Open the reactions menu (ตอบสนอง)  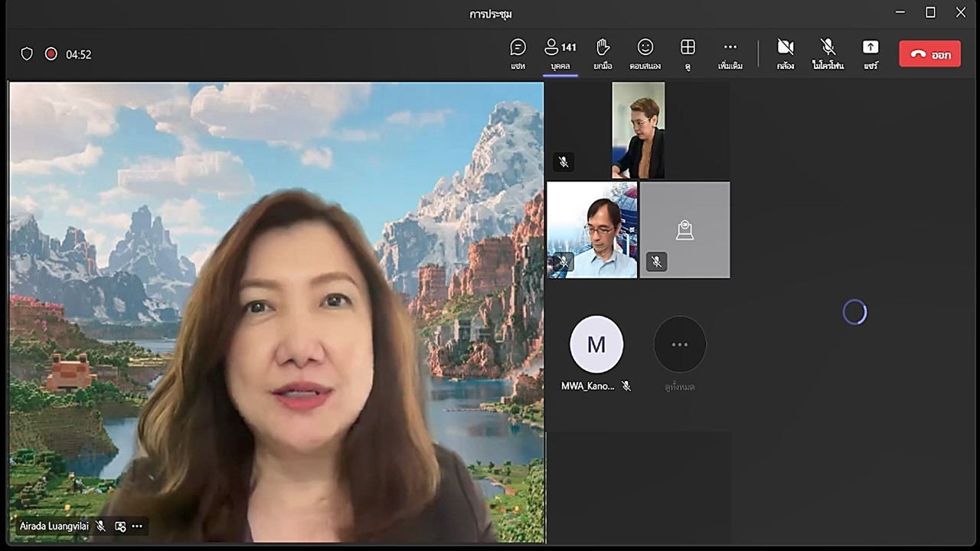tap(645, 54)
